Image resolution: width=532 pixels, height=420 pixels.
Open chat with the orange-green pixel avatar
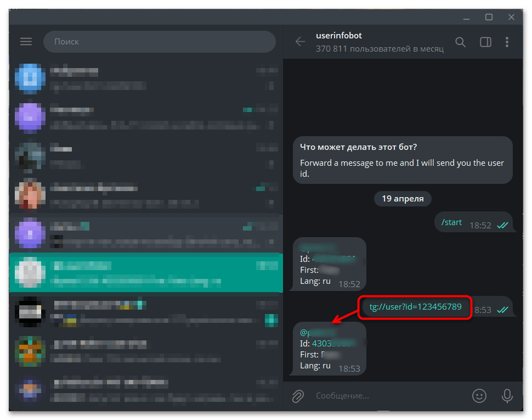click(146, 351)
